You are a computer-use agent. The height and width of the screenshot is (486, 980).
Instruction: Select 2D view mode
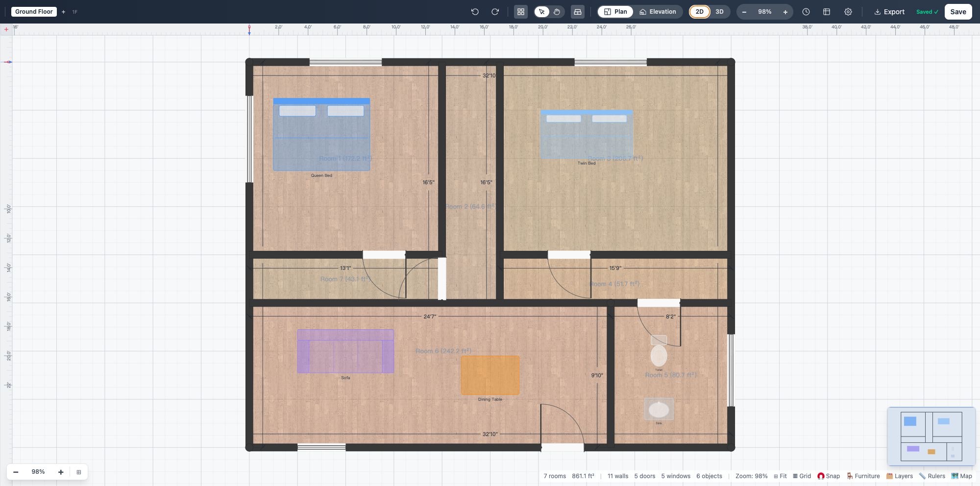(700, 12)
